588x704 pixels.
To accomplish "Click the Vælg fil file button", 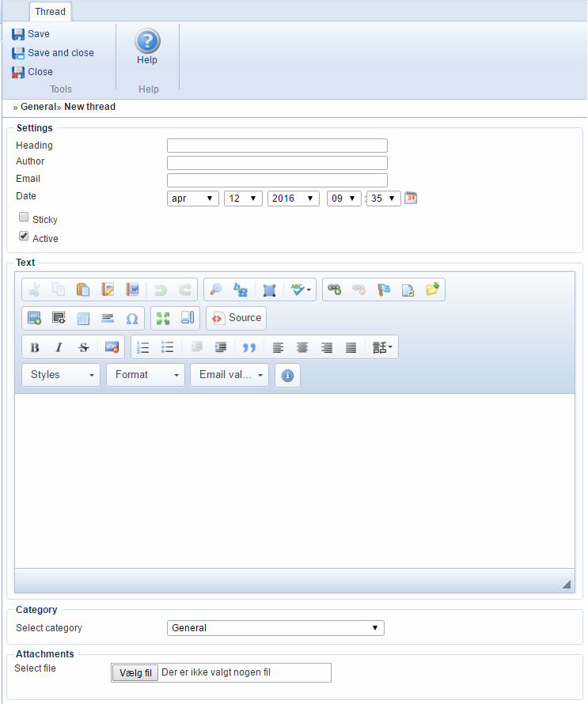I will pos(135,673).
